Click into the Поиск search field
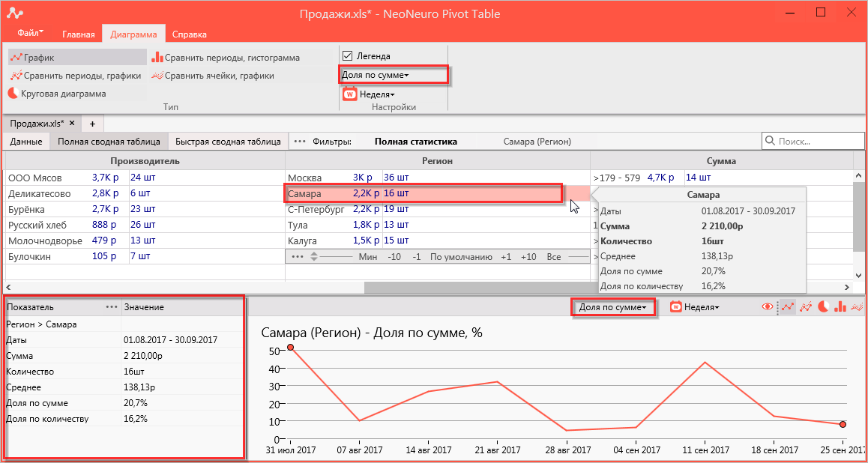Viewport: 868px width, 463px height. 813,142
